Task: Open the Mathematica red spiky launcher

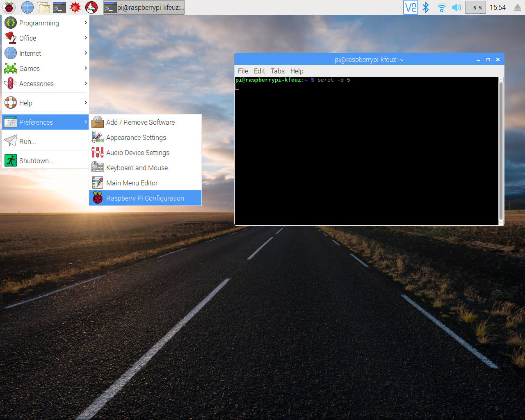Action: (75, 7)
